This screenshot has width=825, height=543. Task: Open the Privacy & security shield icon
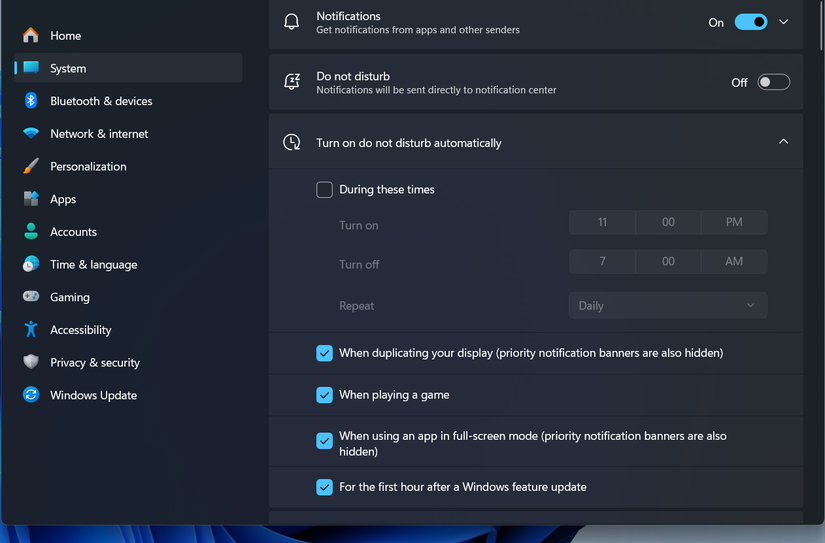31,361
